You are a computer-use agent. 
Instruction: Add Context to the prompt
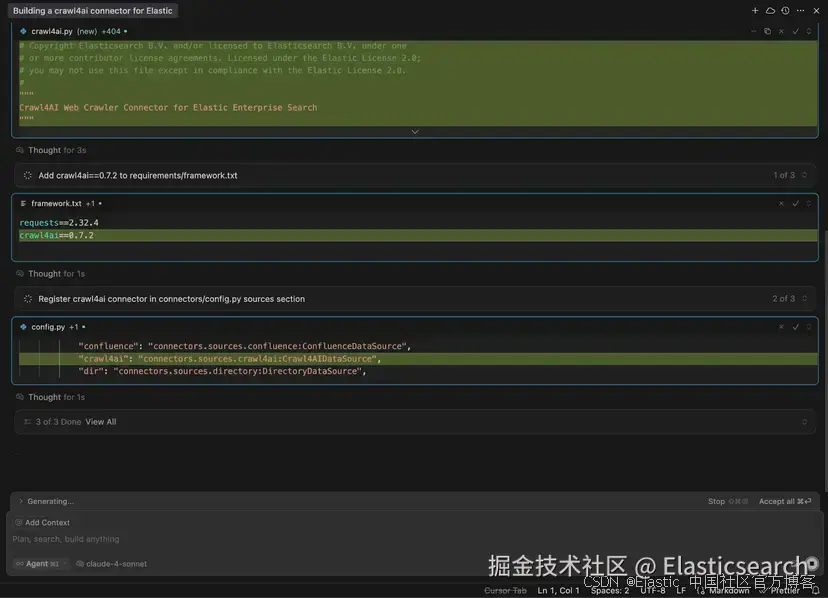pos(42,522)
